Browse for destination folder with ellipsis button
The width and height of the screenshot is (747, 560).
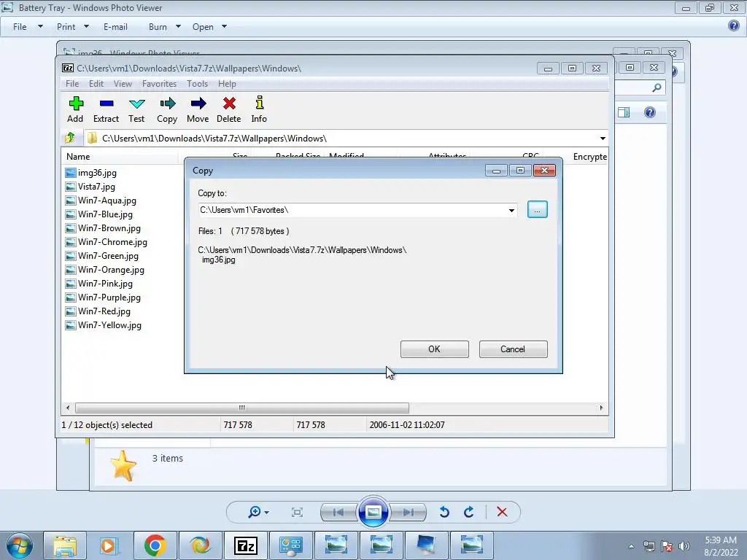538,209
